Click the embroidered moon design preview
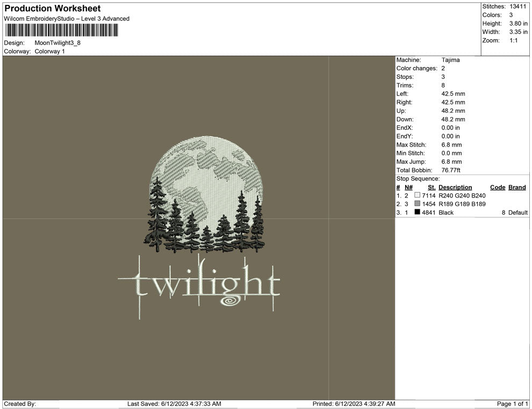Screen dimensions: 532x409 205,194
